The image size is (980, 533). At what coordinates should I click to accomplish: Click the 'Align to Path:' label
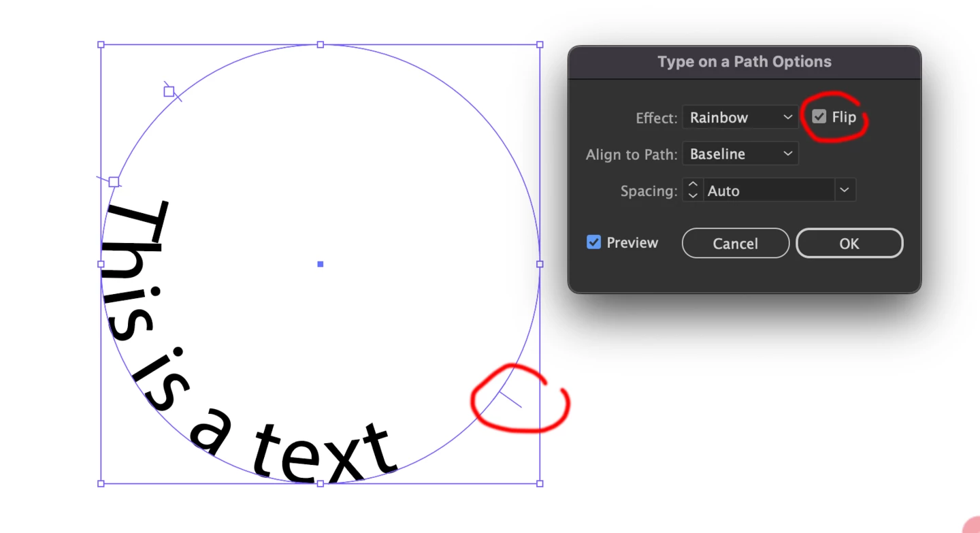[x=632, y=155]
